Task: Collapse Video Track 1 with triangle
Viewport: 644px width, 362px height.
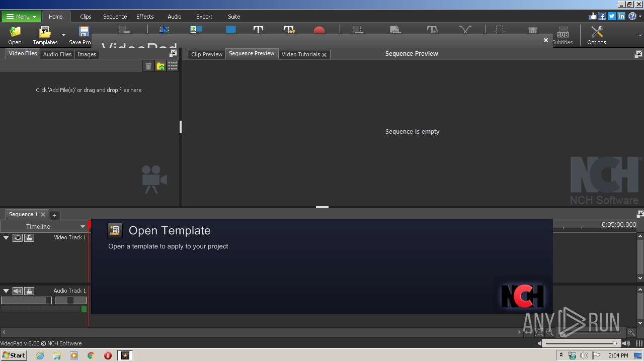Action: click(x=6, y=237)
